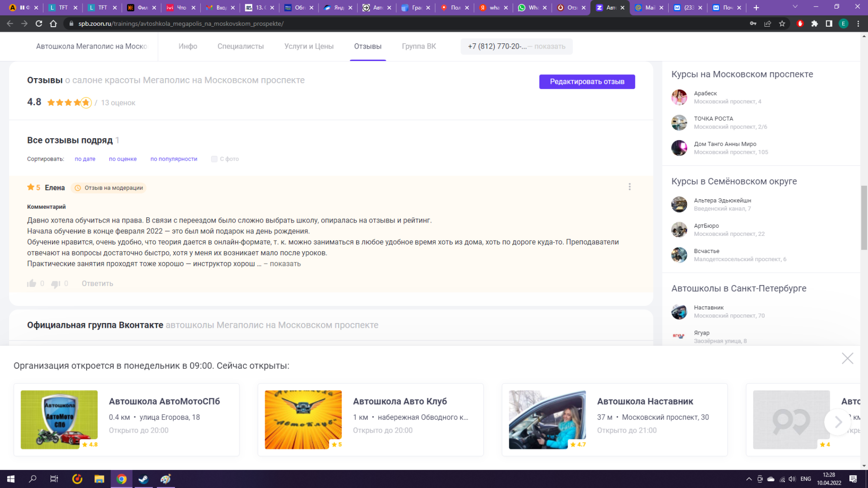Open the Автошкола Наставник card photo
Image resolution: width=868 pixels, height=488 pixels.
[x=547, y=419]
